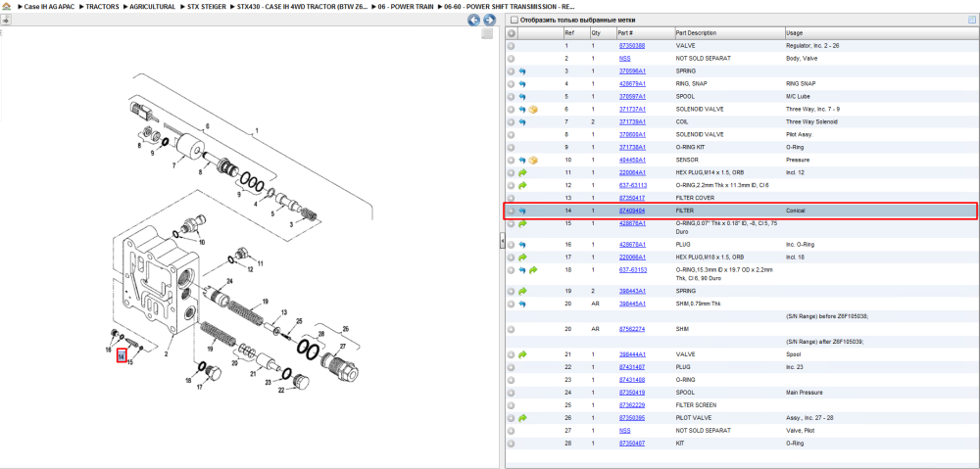Select 'FILTER SCREEN' description text
Screen dimensions: 980x469
click(x=695, y=404)
